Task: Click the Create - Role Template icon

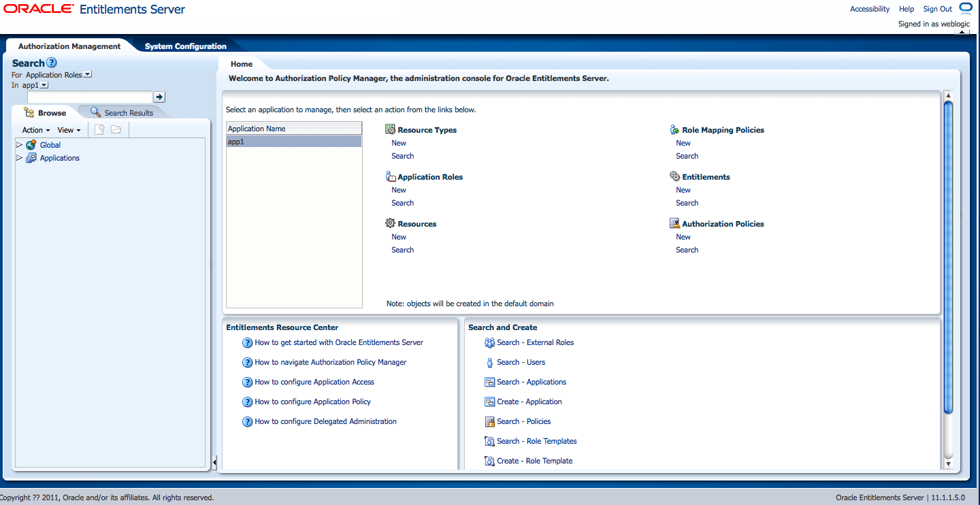Action: [x=489, y=461]
